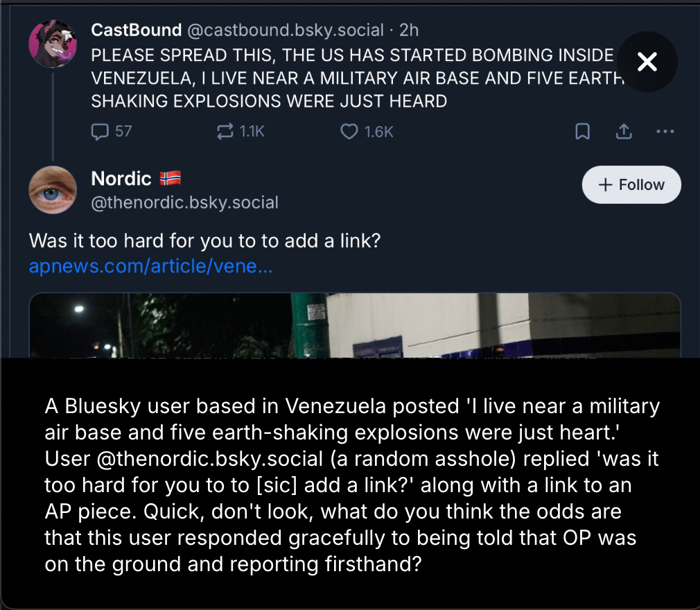The image size is (700, 610).
Task: Open the three-dot more options menu
Action: click(x=665, y=131)
